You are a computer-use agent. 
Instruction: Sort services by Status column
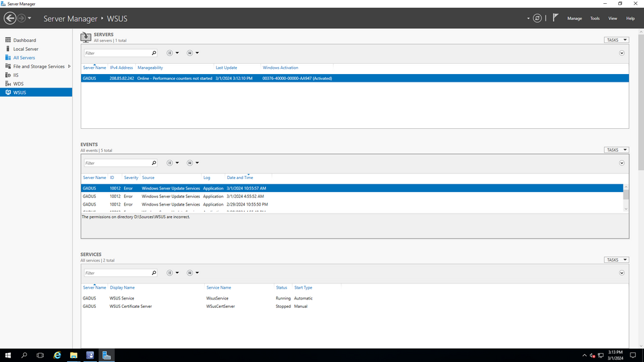click(281, 288)
